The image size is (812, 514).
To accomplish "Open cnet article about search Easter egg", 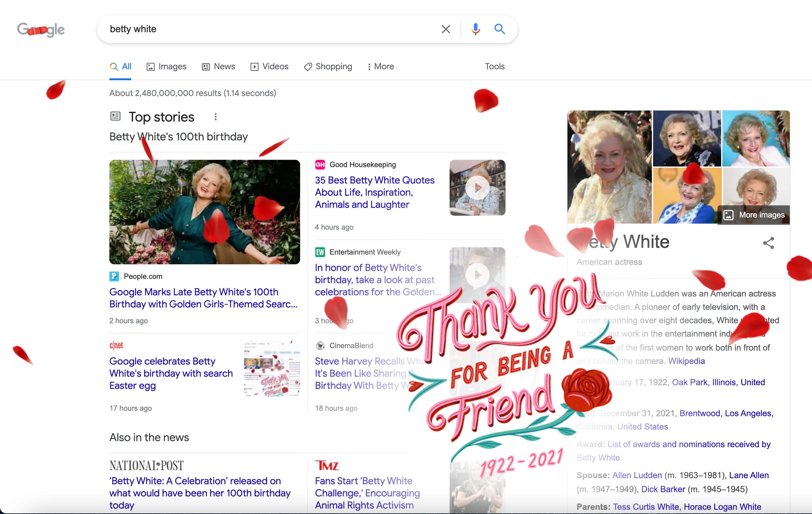I will tap(171, 373).
